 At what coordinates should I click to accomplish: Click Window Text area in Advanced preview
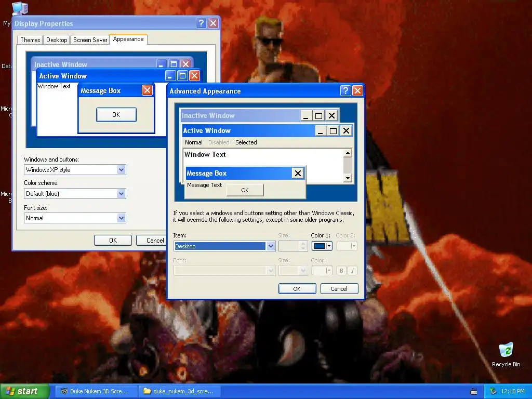[x=205, y=155]
